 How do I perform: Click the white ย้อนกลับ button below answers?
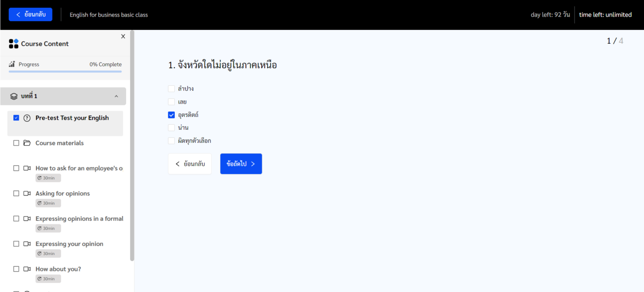[190, 164]
